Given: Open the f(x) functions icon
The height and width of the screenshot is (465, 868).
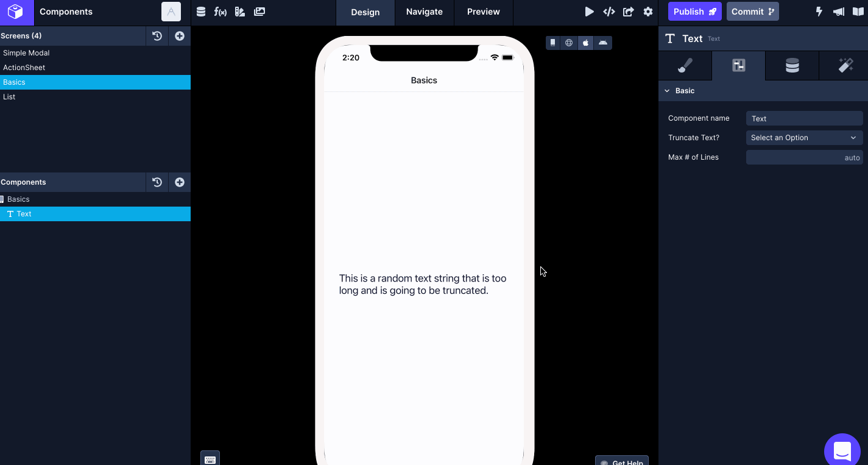Looking at the screenshot, I should coord(221,12).
